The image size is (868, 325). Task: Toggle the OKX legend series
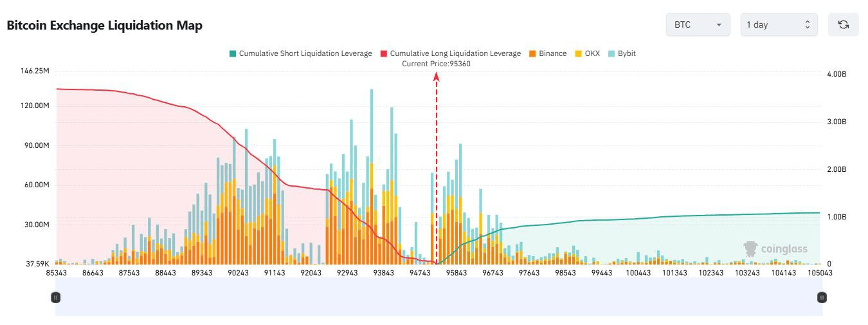pos(587,53)
